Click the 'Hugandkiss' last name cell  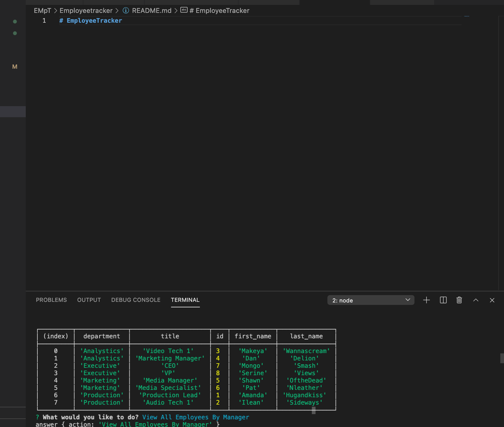[x=304, y=395]
